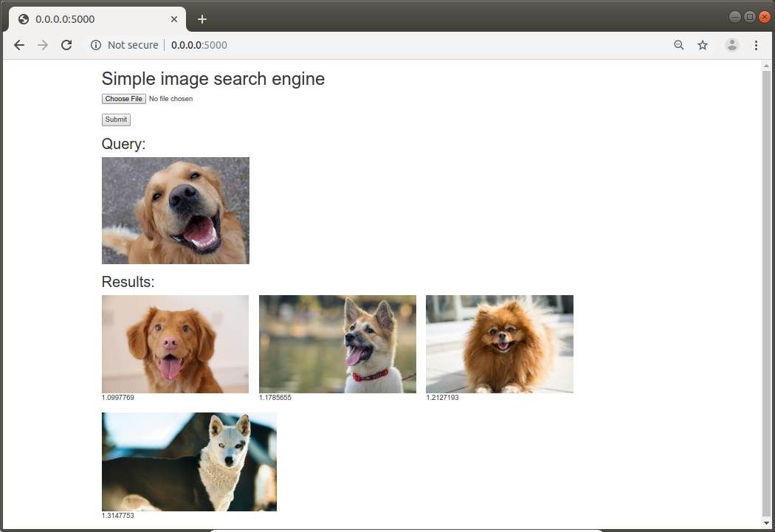Open a new browser tab
Viewport: 775px width, 532px height.
[x=202, y=18]
